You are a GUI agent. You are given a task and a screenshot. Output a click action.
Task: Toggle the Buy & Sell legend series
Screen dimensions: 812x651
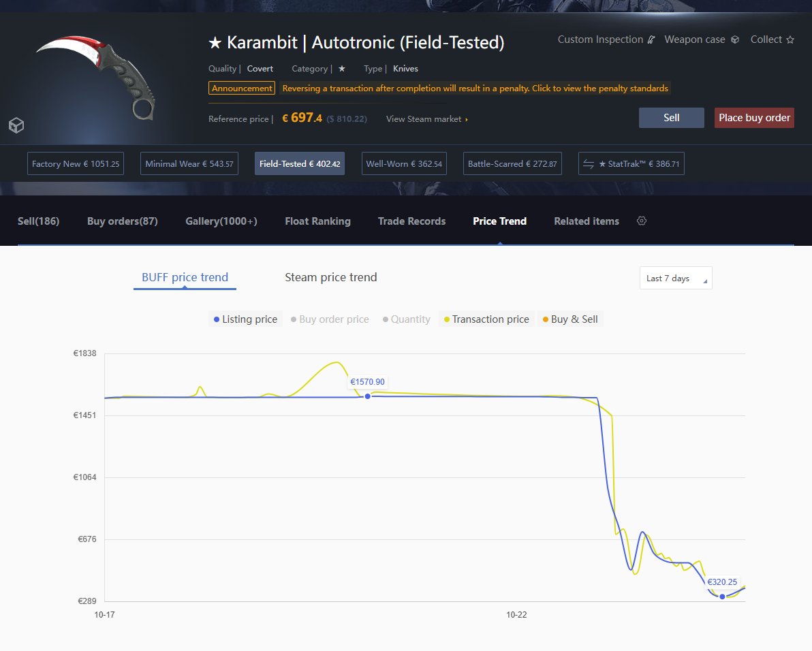point(570,319)
